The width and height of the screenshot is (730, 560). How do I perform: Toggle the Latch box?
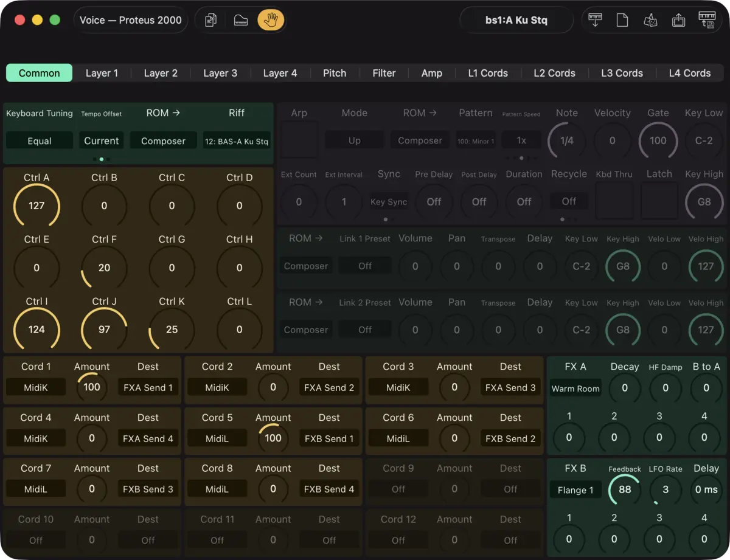pos(659,201)
